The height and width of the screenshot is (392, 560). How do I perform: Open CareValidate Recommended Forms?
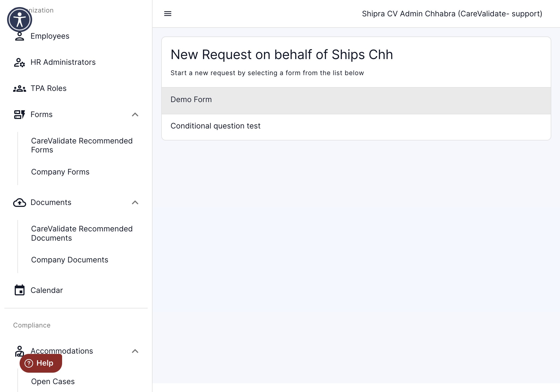click(x=82, y=145)
